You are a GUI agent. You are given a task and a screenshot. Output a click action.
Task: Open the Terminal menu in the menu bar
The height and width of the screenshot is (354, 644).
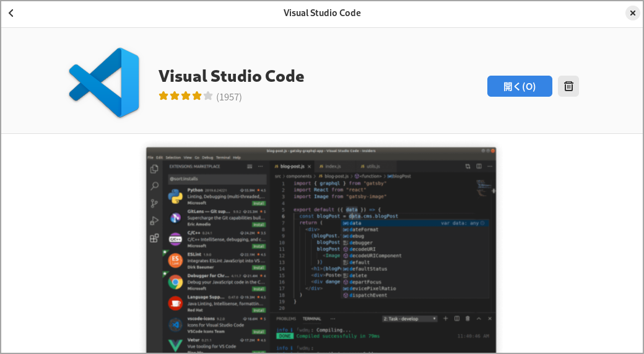(x=222, y=157)
